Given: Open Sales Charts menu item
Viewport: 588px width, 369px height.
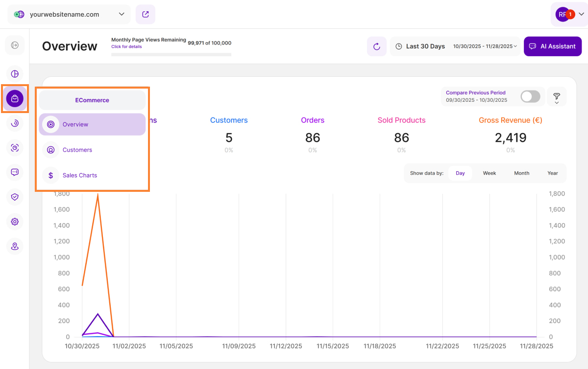Looking at the screenshot, I should pos(79,175).
